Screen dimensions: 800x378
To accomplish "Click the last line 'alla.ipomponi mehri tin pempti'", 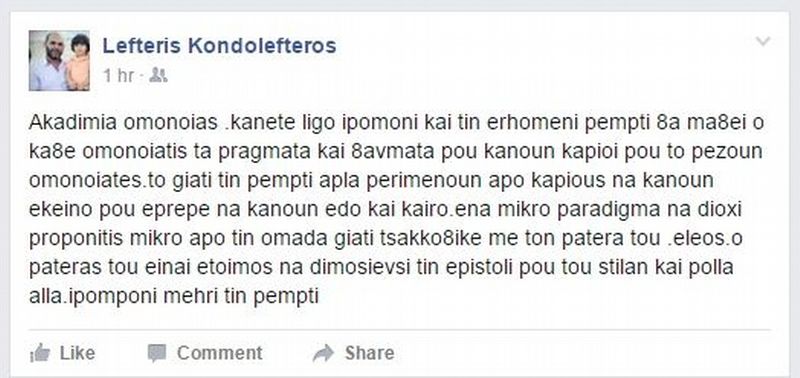I will [174, 296].
